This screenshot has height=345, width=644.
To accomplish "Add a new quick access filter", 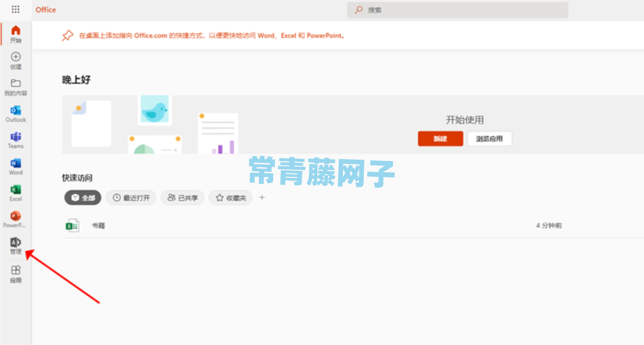I will pos(262,197).
